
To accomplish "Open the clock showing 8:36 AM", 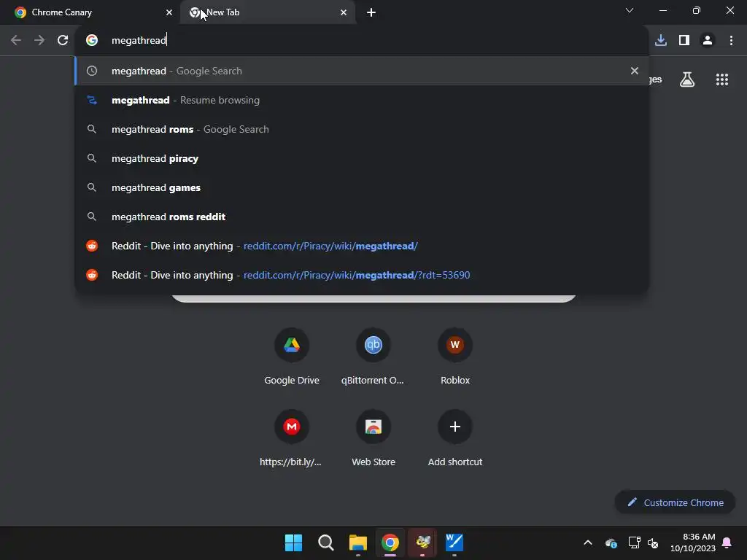I will click(693, 542).
